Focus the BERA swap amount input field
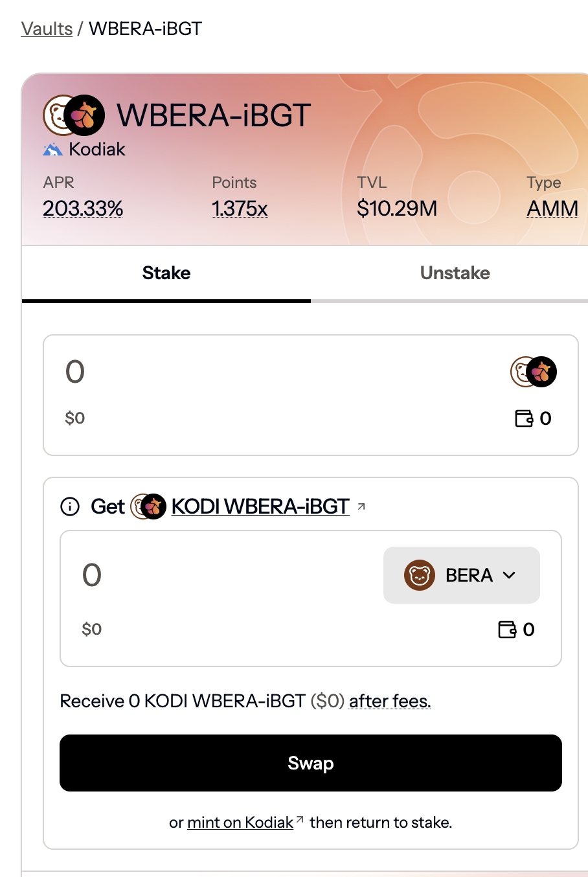The width and height of the screenshot is (588, 877). [220, 575]
